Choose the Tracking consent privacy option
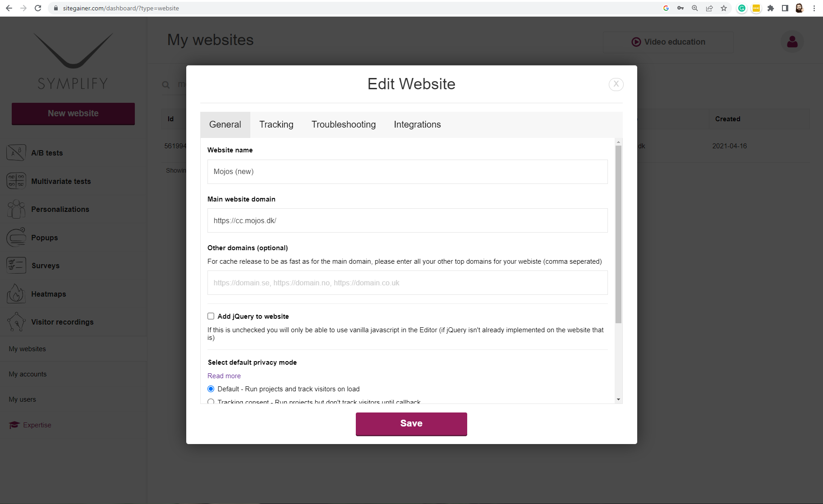Viewport: 823px width, 504px height. point(211,402)
